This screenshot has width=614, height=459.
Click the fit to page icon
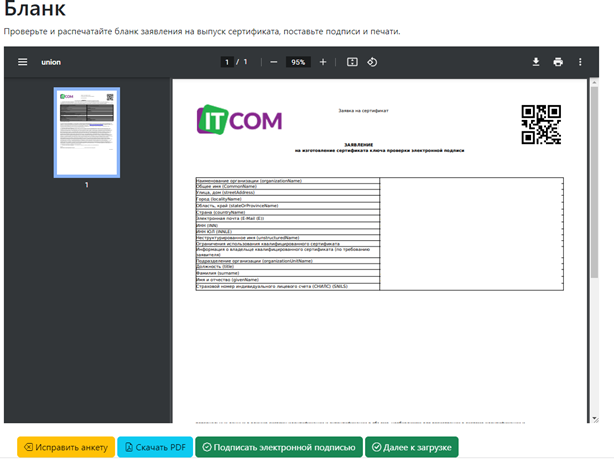pos(352,62)
